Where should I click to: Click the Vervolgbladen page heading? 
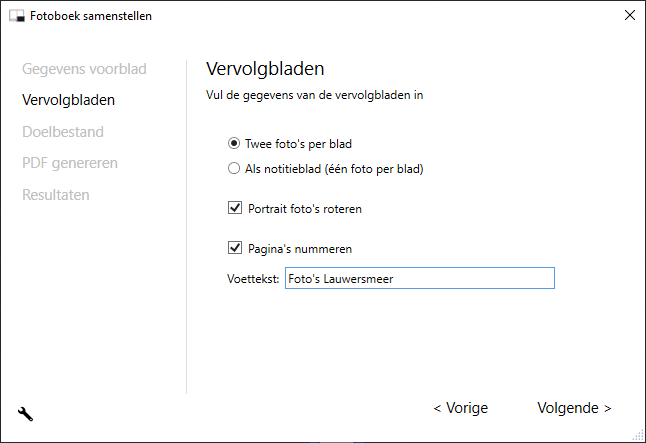coord(266,69)
